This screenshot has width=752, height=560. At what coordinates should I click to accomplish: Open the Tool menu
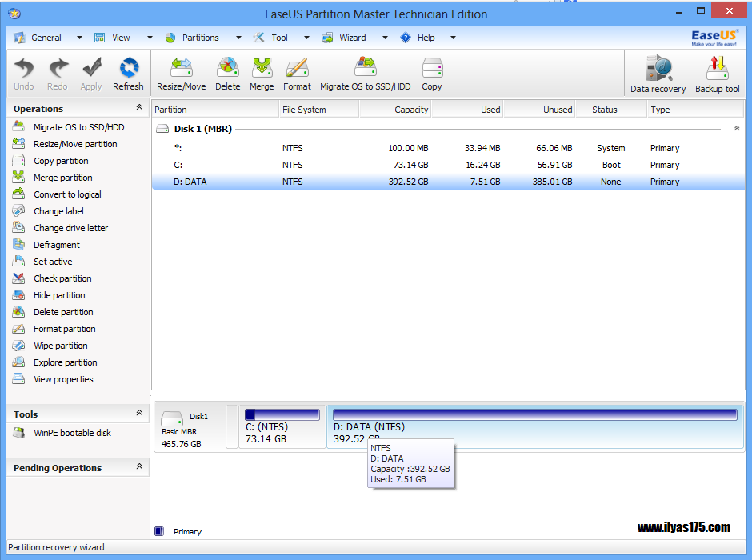coord(279,38)
